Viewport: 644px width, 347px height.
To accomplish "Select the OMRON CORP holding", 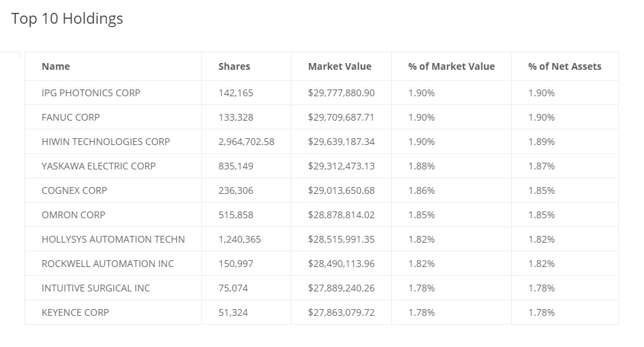I will [x=73, y=215].
